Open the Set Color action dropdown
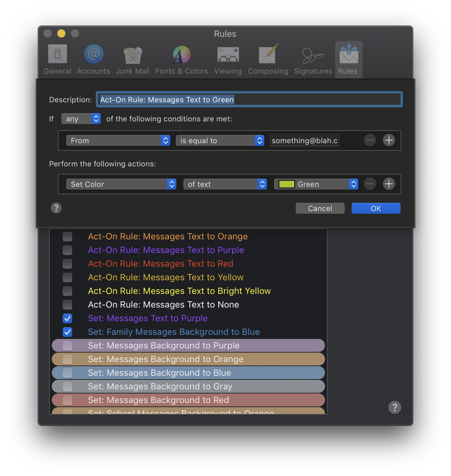Image resolution: width=451 pixels, height=476 pixels. pyautogui.click(x=121, y=184)
